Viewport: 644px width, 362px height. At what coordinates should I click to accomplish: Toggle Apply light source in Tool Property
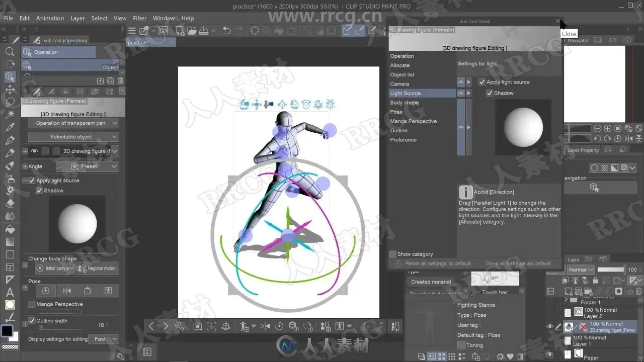click(32, 180)
